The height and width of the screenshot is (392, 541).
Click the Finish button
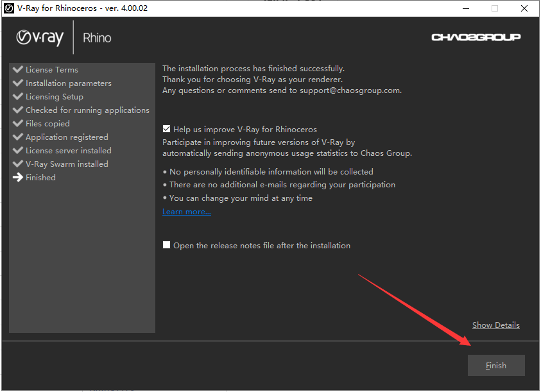click(x=496, y=365)
